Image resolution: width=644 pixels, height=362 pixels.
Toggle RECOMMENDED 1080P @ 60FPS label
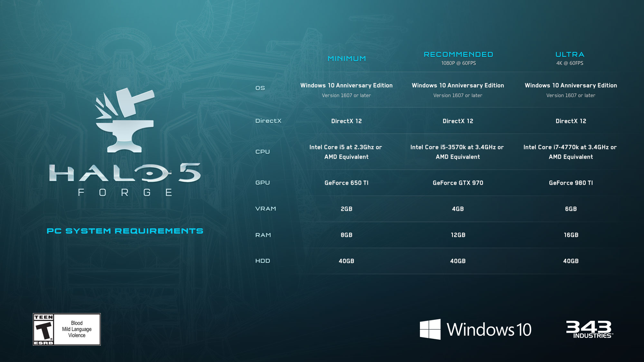(457, 58)
